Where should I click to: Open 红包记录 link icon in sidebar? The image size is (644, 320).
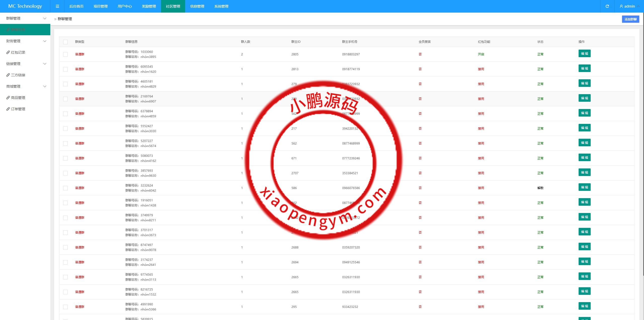click(8, 52)
